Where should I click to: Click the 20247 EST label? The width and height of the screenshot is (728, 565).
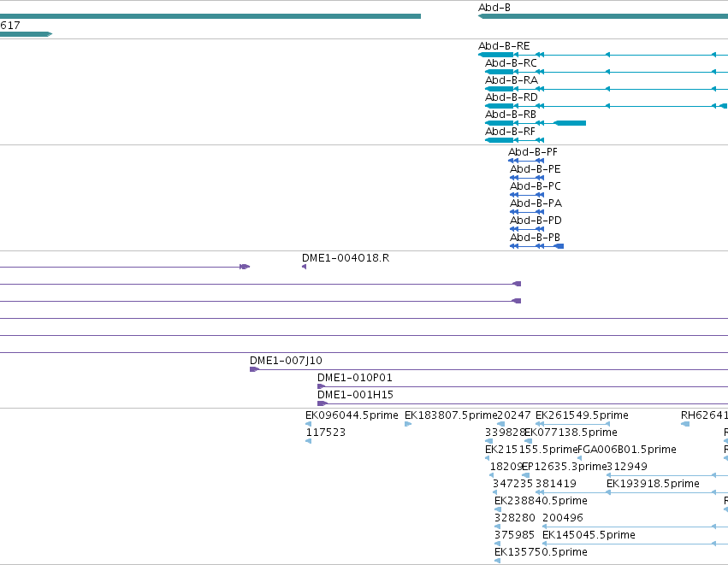[x=513, y=415]
